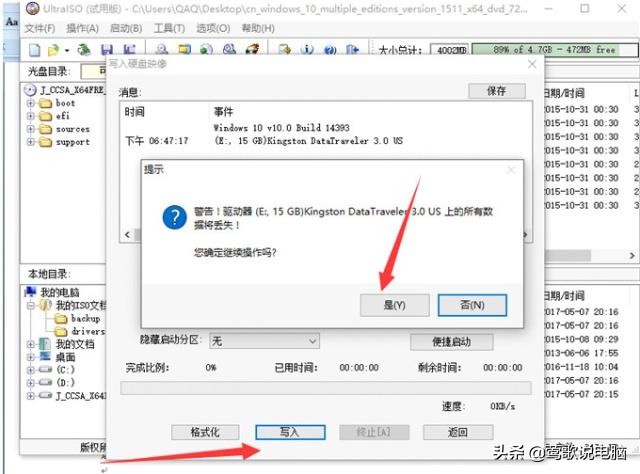Expand the sources folder node
This screenshot has height=474, width=640.
tap(31, 129)
